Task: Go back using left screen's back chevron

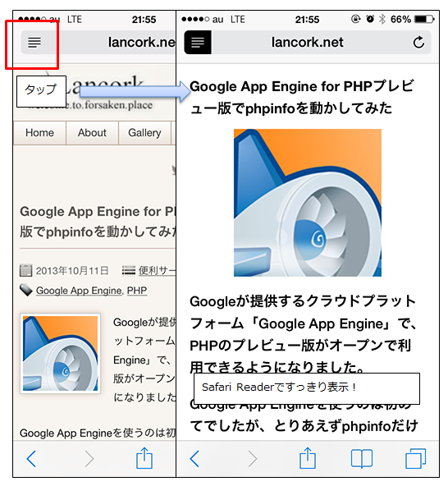Action: pyautogui.click(x=31, y=459)
